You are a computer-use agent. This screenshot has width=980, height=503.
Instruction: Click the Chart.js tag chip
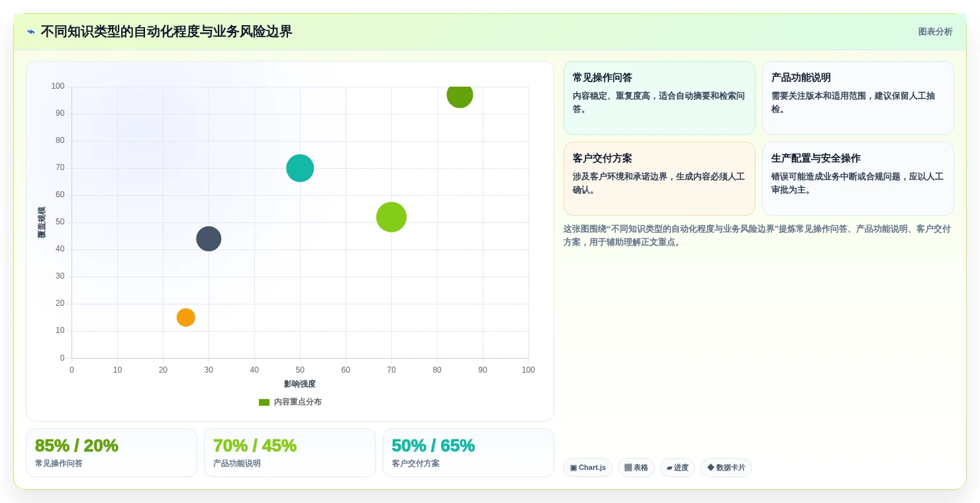click(588, 467)
